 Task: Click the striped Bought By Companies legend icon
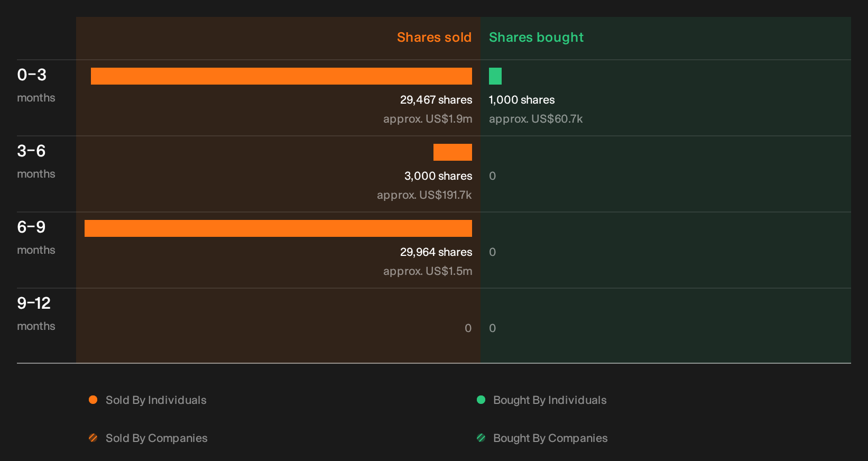click(x=481, y=438)
